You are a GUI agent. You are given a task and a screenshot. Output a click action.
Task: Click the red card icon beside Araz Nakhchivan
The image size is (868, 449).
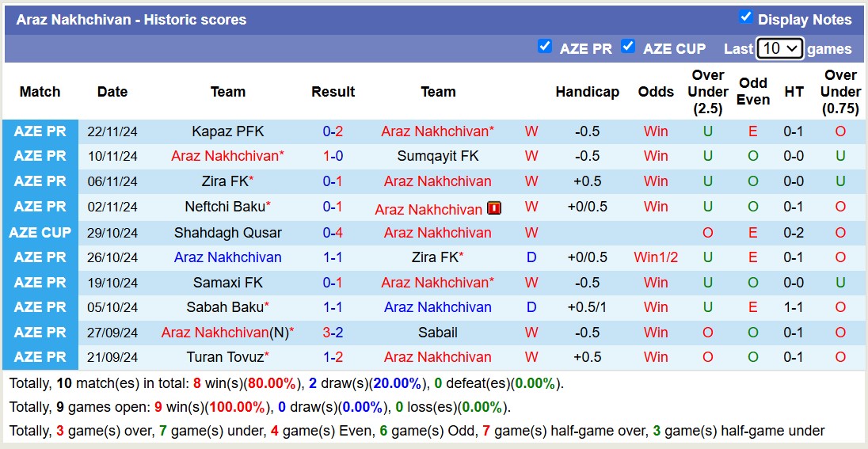coord(494,208)
